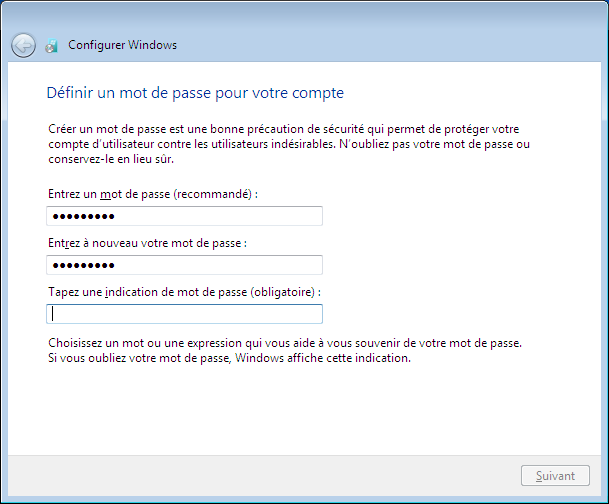Click the 'Entrez à nouveau votre mot de passe' label
The image size is (609, 504).
coord(146,243)
